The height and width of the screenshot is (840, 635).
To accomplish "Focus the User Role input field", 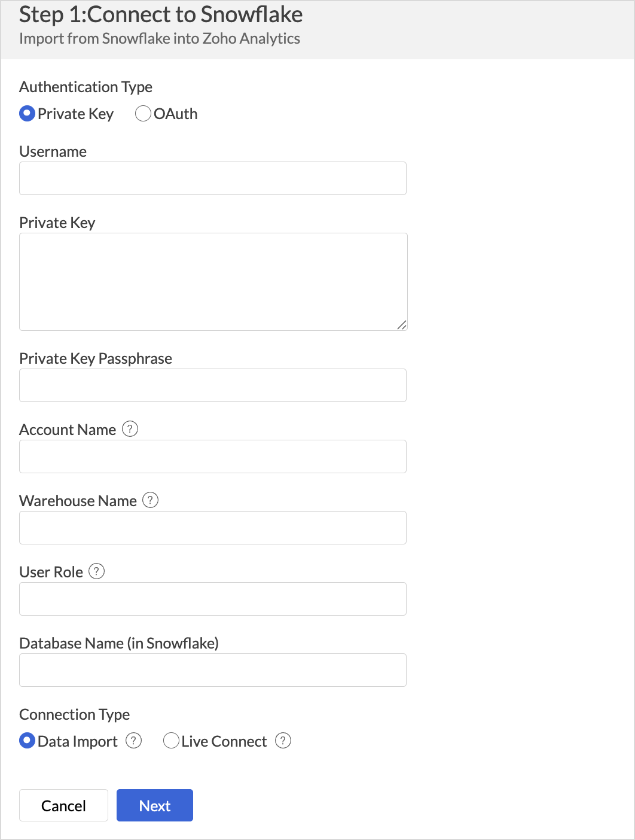I will (x=213, y=599).
